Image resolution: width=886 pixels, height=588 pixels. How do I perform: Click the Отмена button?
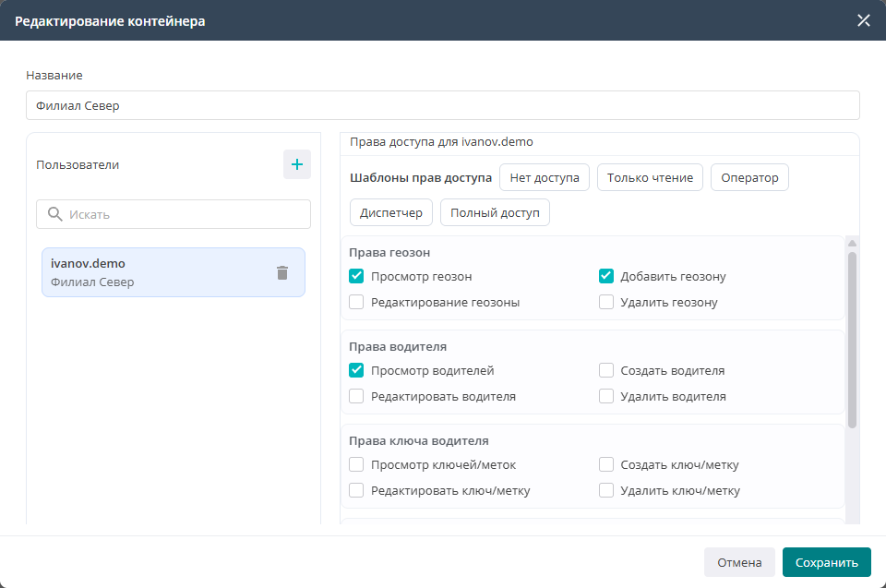[739, 562]
